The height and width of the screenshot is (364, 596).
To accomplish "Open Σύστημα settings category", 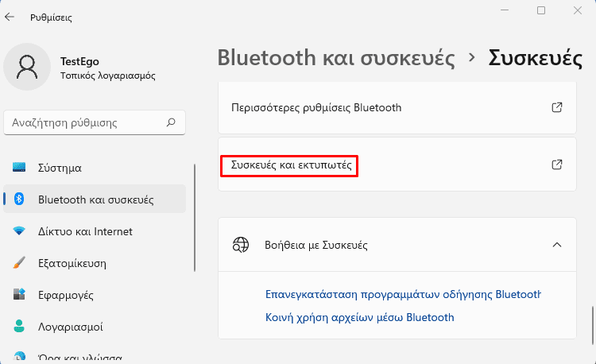I will [x=95, y=168].
